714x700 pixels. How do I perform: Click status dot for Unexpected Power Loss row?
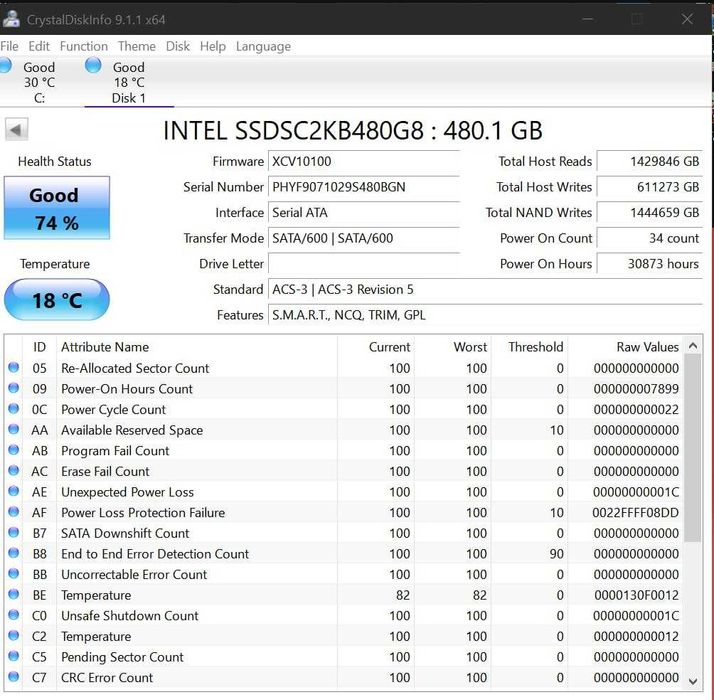14,491
